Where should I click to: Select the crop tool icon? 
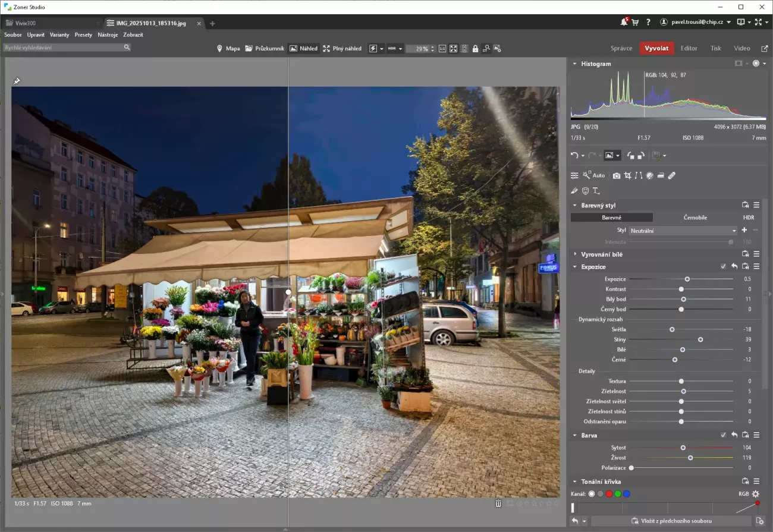tap(627, 175)
